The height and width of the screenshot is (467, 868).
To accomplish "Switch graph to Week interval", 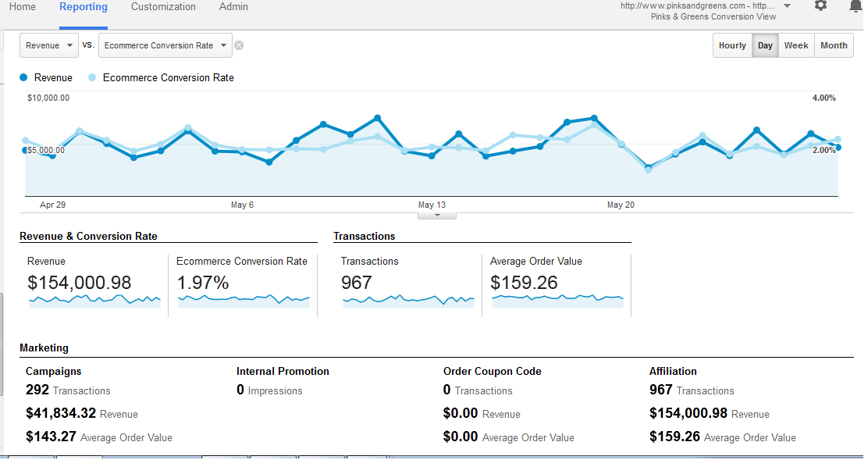I will point(796,45).
